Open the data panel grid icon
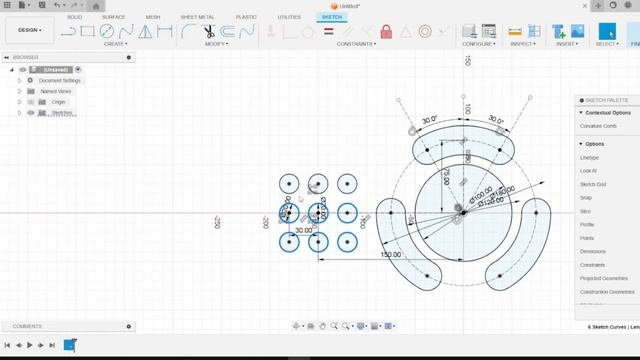This screenshot has height=360, width=640. [x=7, y=5]
